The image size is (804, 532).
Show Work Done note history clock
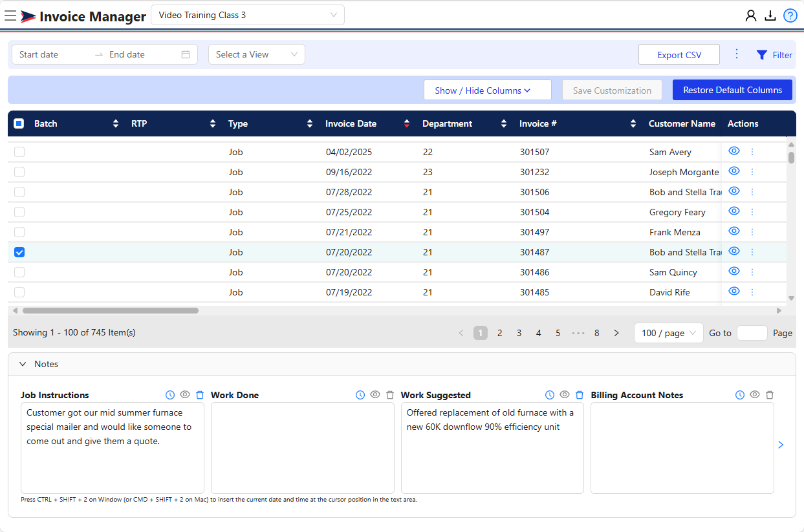coord(360,395)
